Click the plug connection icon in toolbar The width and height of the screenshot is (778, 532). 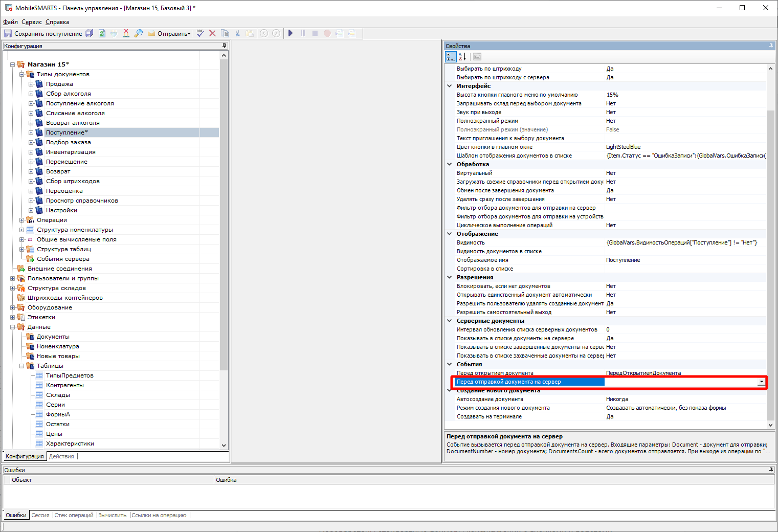[114, 33]
